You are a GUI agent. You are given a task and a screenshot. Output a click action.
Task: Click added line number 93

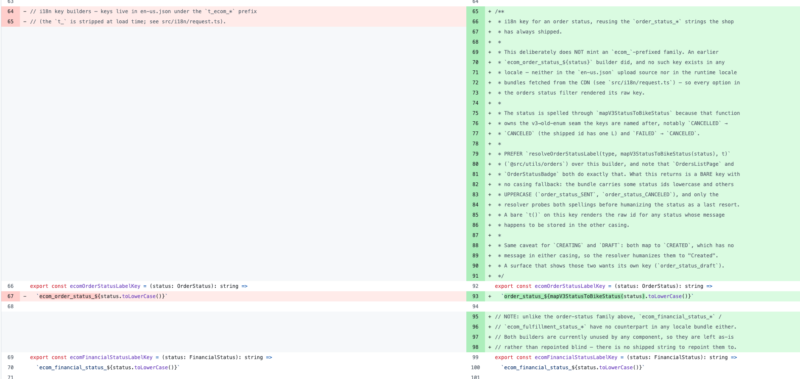(476, 296)
